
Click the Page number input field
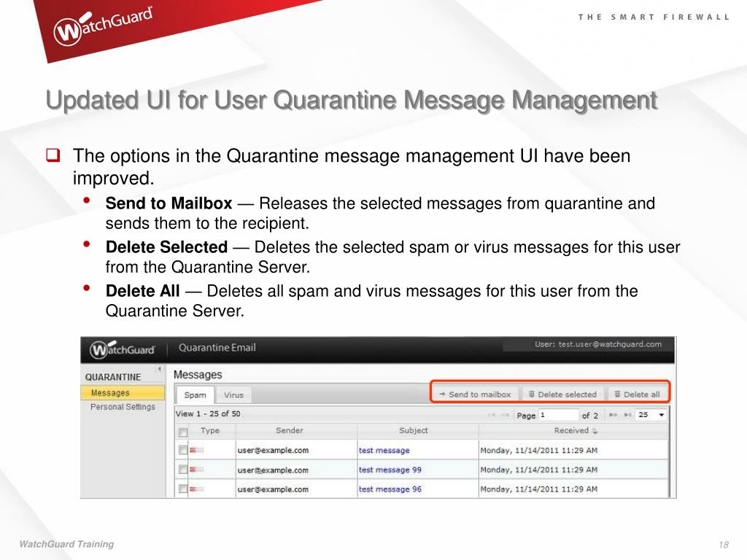click(x=558, y=415)
